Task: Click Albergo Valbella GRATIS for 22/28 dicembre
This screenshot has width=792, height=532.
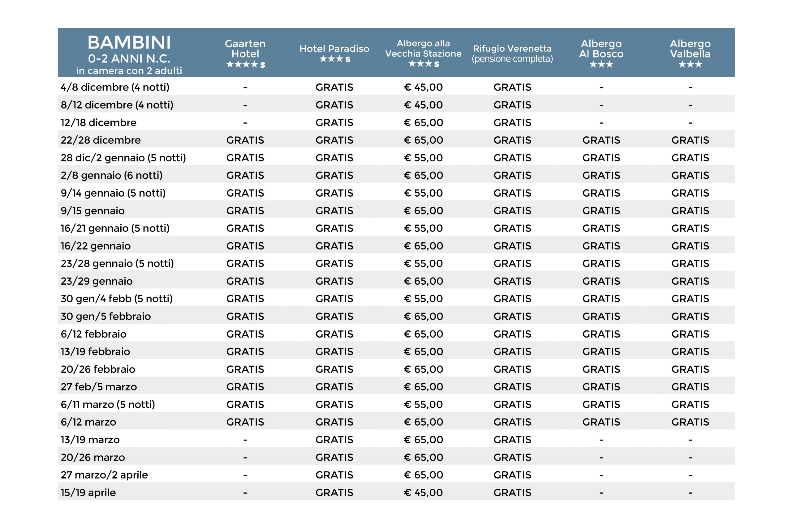Action: 690,140
